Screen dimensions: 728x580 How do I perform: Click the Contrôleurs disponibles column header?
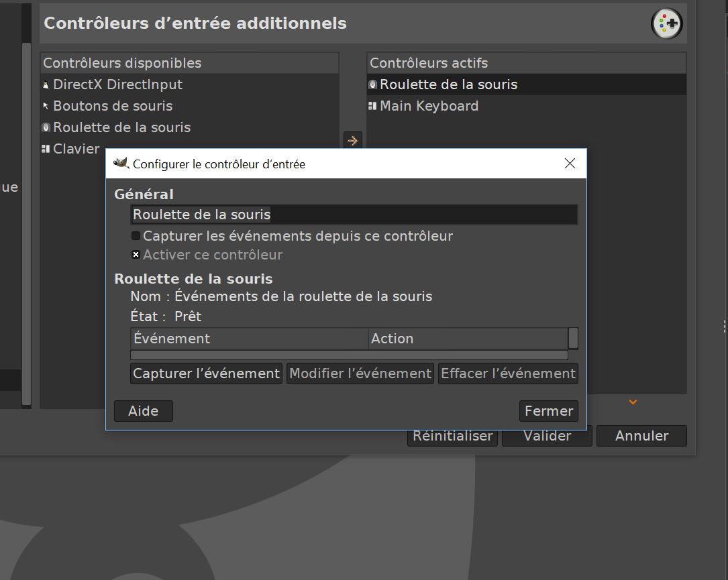click(189, 62)
